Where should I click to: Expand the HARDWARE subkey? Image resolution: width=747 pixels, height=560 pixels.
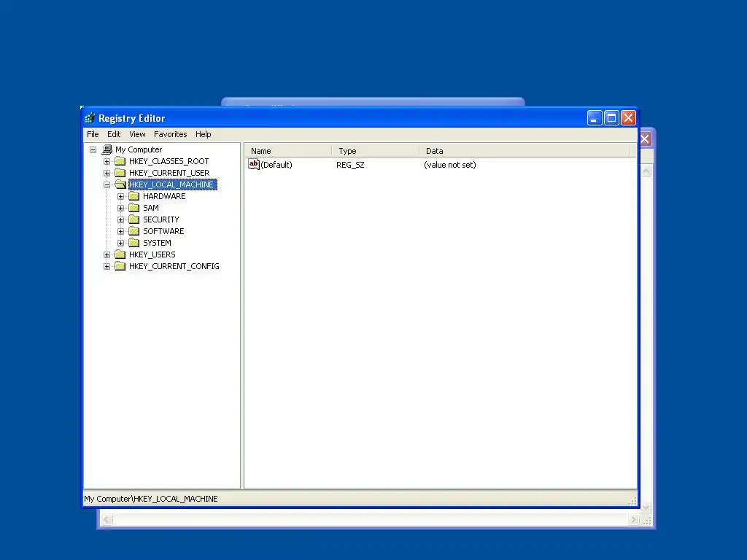(x=120, y=196)
